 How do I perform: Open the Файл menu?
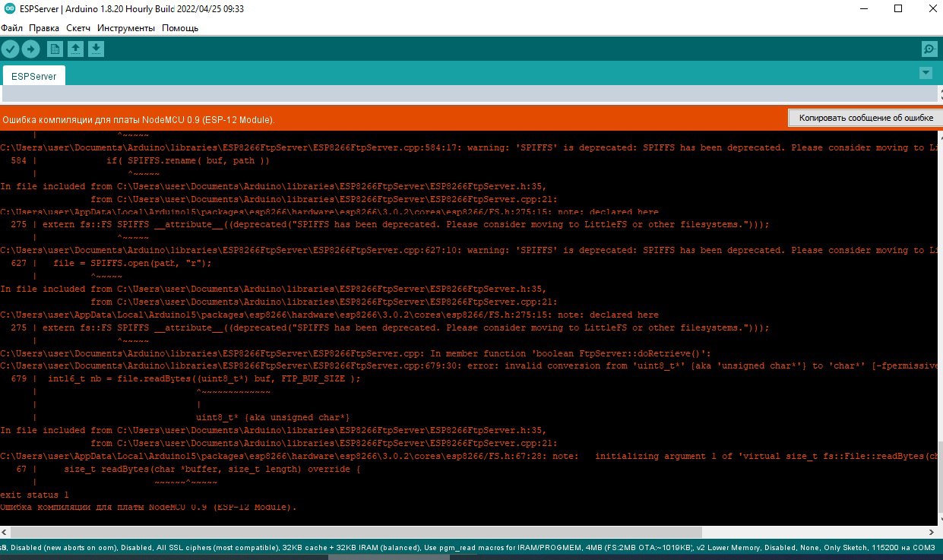coord(12,28)
